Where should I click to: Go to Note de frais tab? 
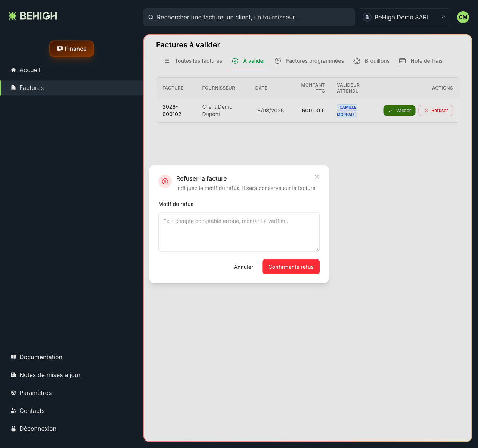(x=421, y=61)
